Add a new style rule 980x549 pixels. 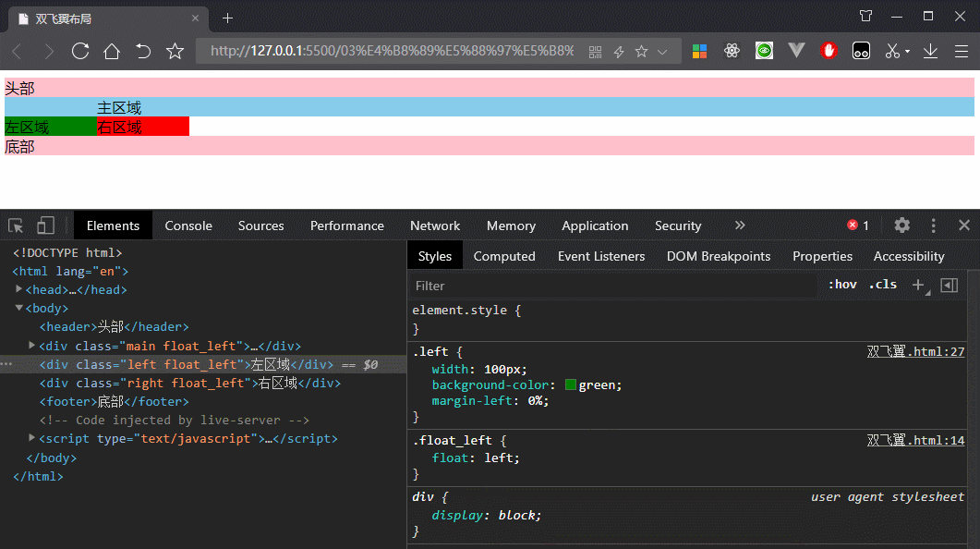pyautogui.click(x=918, y=286)
